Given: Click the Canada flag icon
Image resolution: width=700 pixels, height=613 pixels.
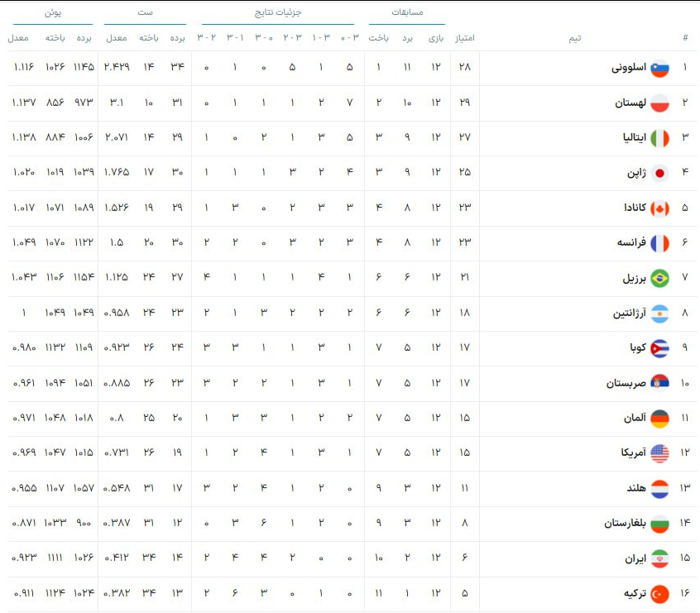Looking at the screenshot, I should 659,208.
